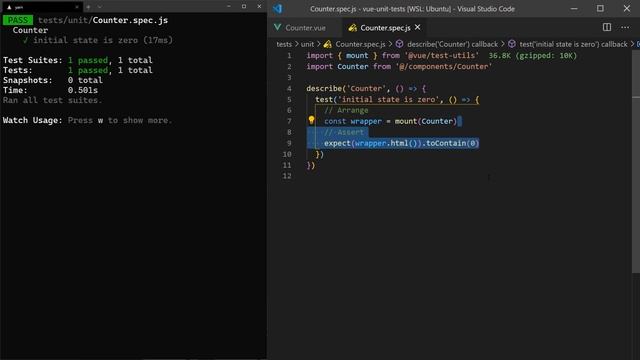Screen dimensions: 640x360
Task: Minimize the Visual Studio Code window
Action: [x=574, y=9]
